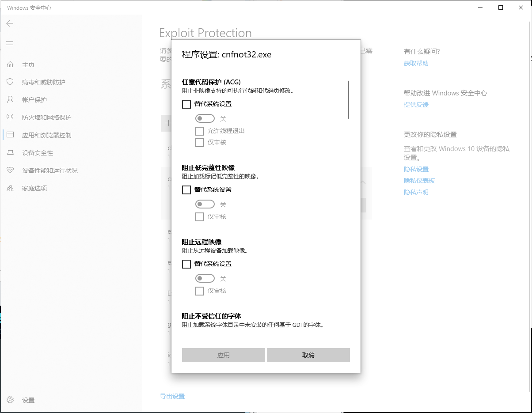Click the firewall and network antenna icon
The width and height of the screenshot is (532, 413).
tap(10, 117)
